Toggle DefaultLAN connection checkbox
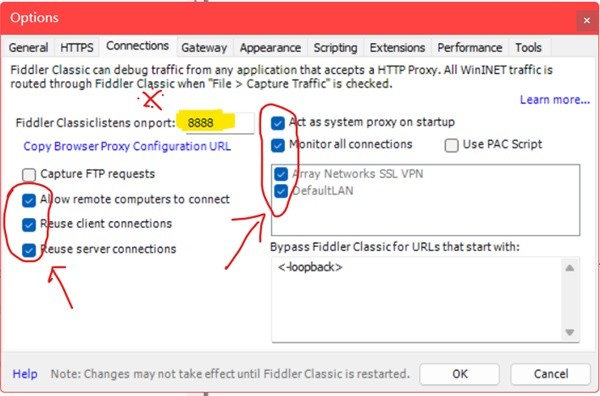Image resolution: width=600 pixels, height=396 pixels. (281, 191)
